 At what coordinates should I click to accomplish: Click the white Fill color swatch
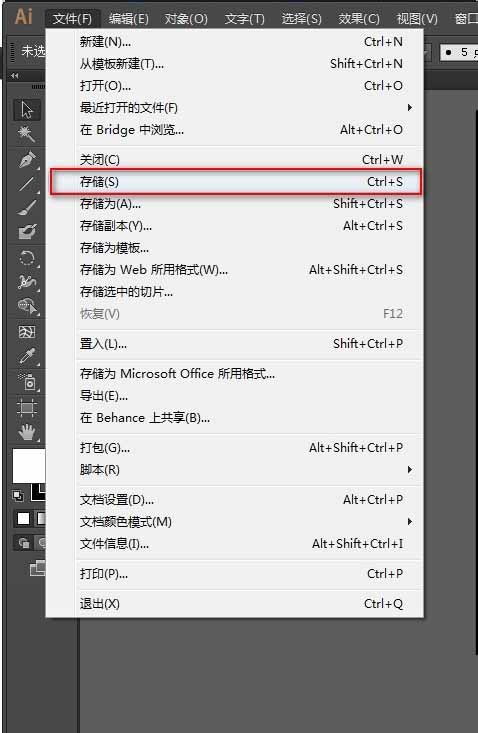pyautogui.click(x=29, y=466)
